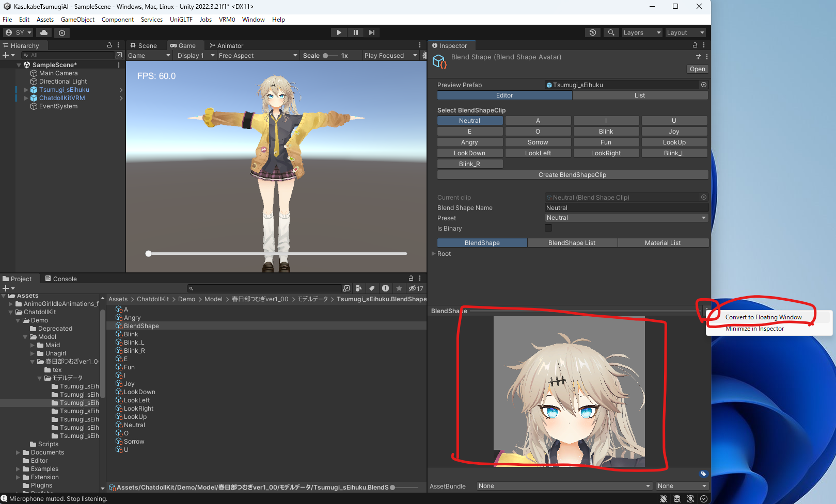The width and height of the screenshot is (836, 504).
Task: Switch to the Console tab
Action: point(60,279)
